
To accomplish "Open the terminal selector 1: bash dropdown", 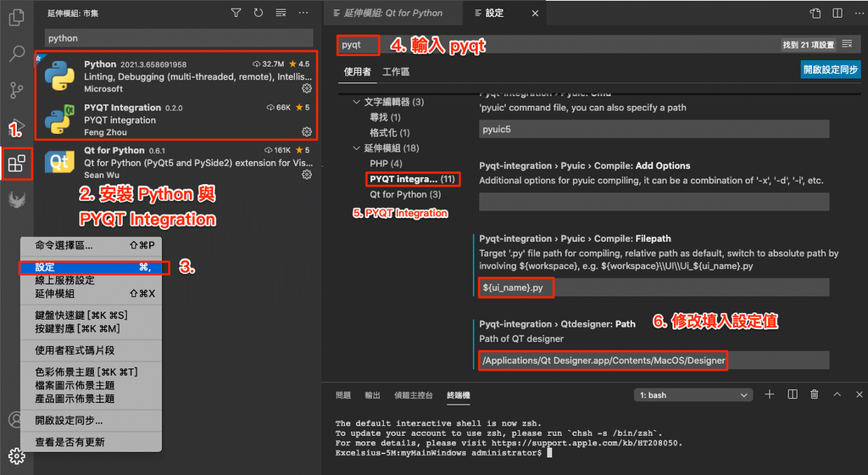I will (x=693, y=394).
